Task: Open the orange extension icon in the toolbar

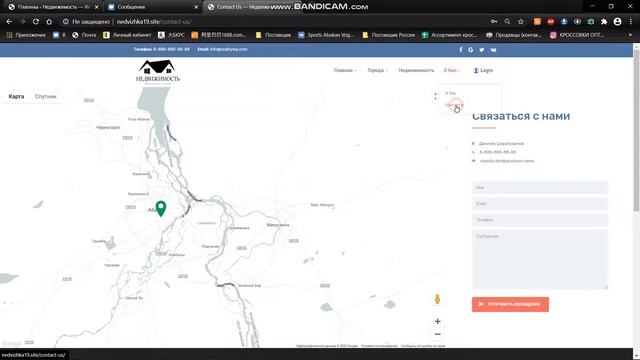Action: pyautogui.click(x=537, y=22)
